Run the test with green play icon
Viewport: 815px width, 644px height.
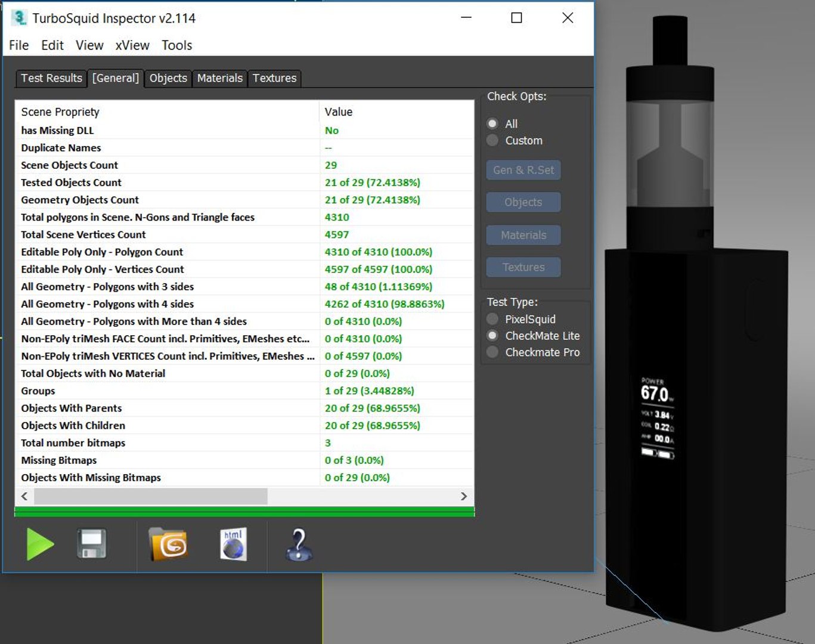[40, 544]
